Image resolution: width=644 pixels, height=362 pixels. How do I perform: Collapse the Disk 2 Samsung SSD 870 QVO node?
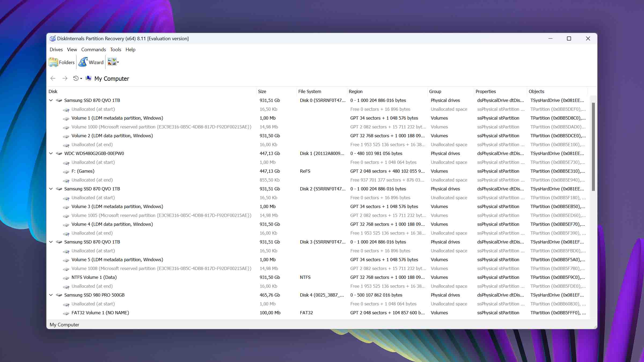pyautogui.click(x=51, y=189)
